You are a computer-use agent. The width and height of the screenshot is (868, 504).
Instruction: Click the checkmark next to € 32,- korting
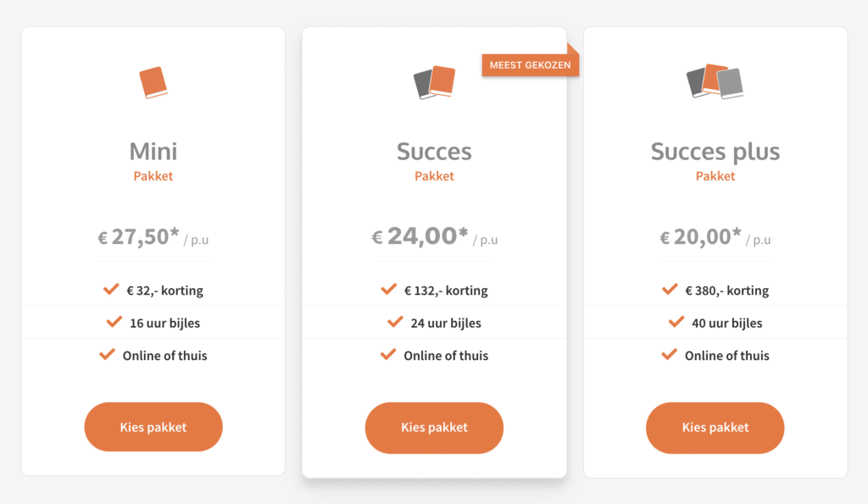111,290
